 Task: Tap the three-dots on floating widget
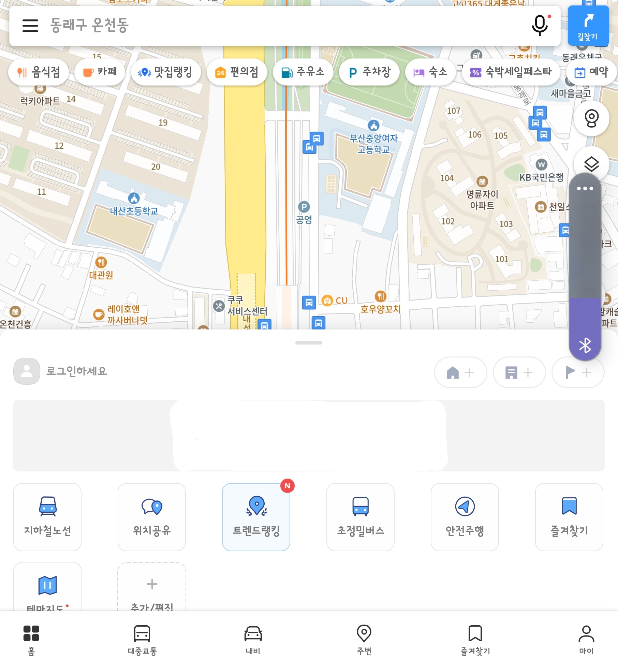pos(585,188)
